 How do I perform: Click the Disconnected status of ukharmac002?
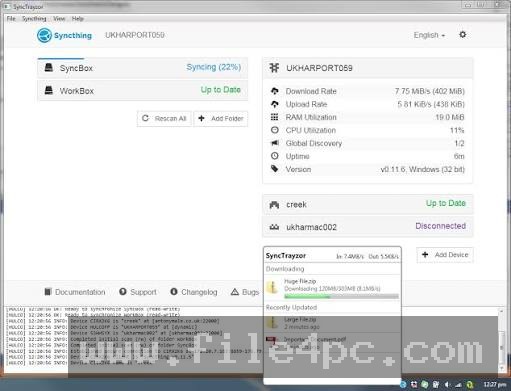[440, 226]
